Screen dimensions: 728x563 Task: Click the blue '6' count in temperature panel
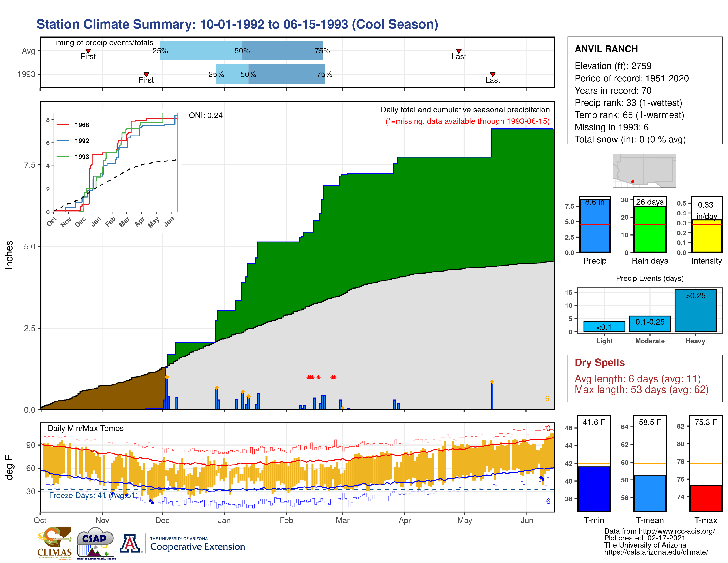(548, 501)
